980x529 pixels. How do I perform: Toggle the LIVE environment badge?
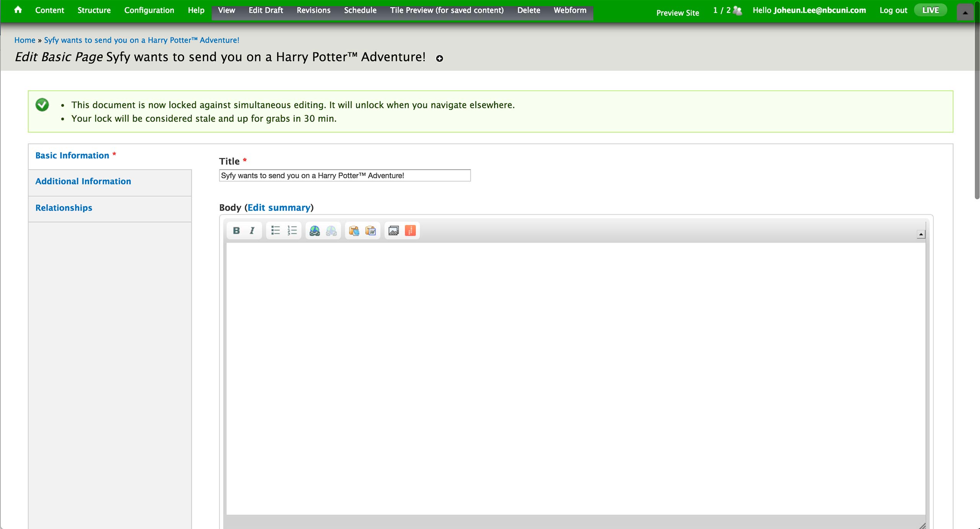coord(930,10)
